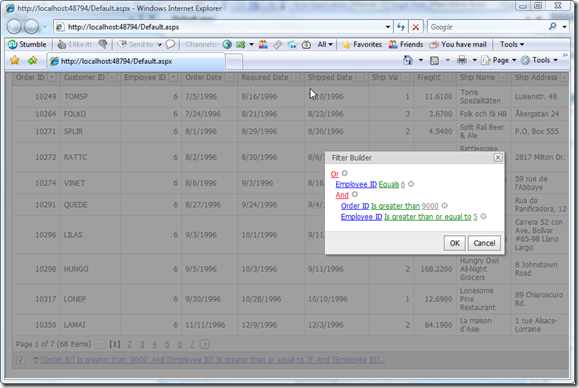Viewport: 579px width, 388px height.
Task: Click the people channel icon beside the shuffle arrows
Action: point(263,45)
